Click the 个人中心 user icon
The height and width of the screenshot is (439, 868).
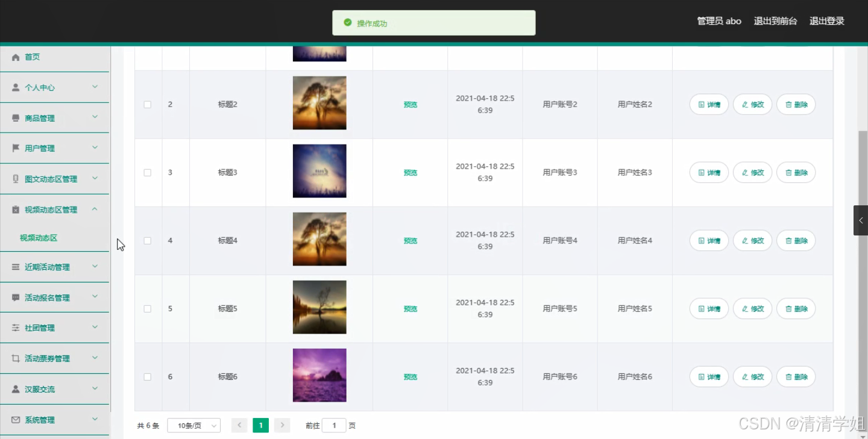pyautogui.click(x=16, y=87)
